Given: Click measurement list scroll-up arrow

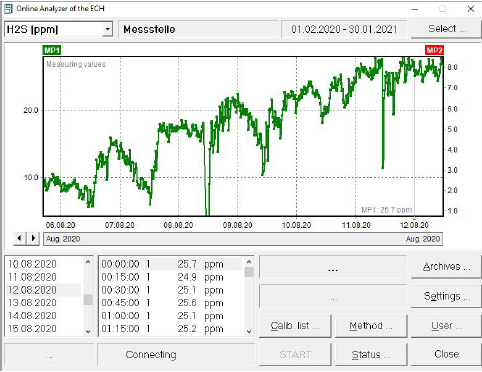Looking at the screenshot, I should click(249, 262).
